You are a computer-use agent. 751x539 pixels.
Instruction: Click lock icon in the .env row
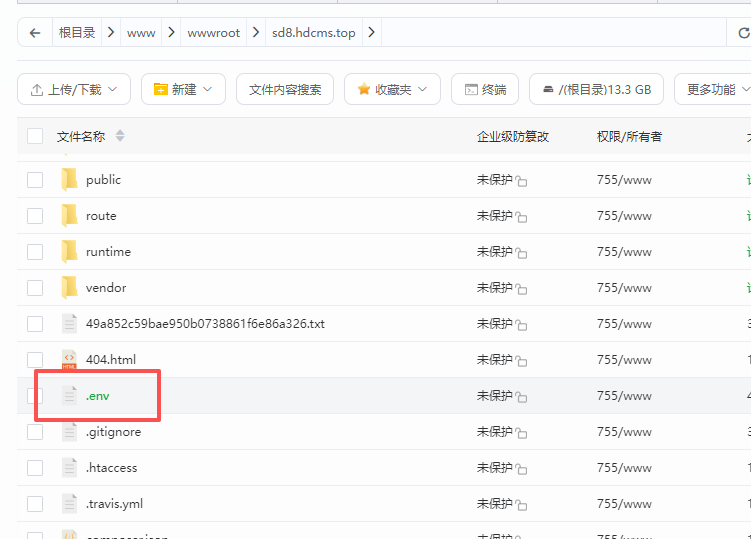click(521, 397)
